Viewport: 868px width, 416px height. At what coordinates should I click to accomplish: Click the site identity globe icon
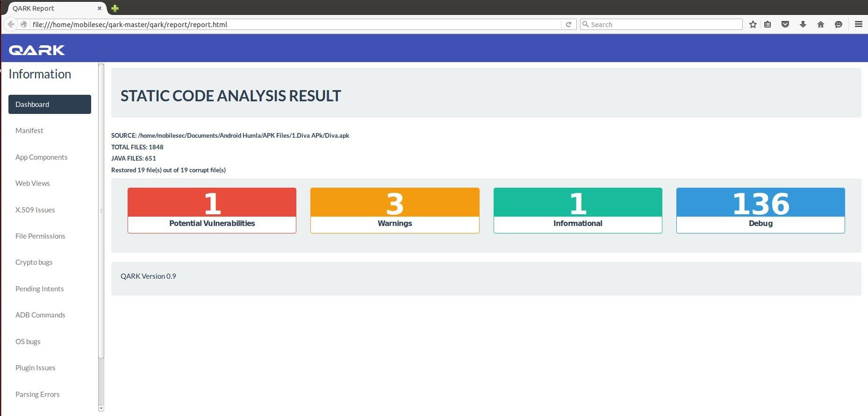click(x=24, y=24)
